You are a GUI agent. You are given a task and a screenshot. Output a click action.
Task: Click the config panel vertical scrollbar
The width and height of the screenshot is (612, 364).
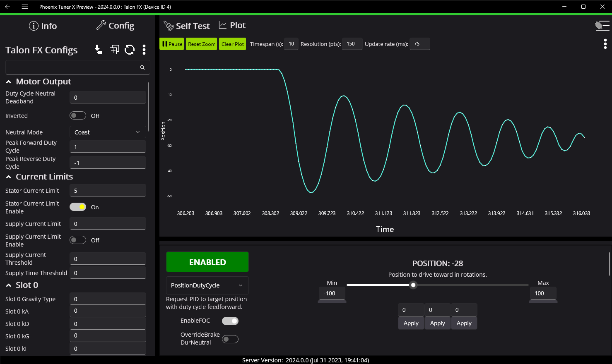tap(148, 107)
